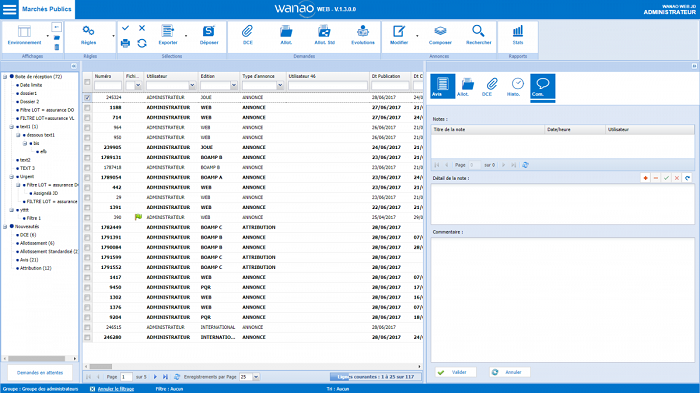Viewport: 700px width, 393px height.
Task: Collapse the Urgent tree node
Action: click(x=12, y=177)
